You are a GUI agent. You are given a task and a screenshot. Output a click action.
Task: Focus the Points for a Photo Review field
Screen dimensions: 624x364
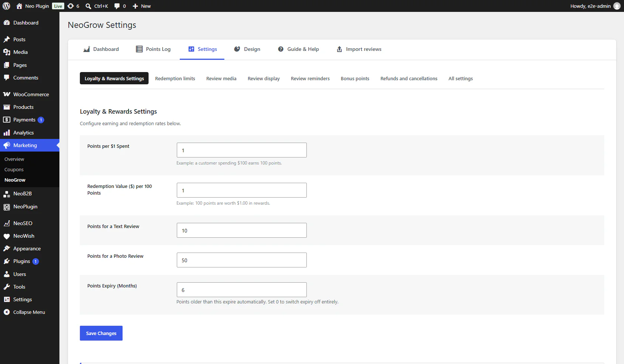242,260
